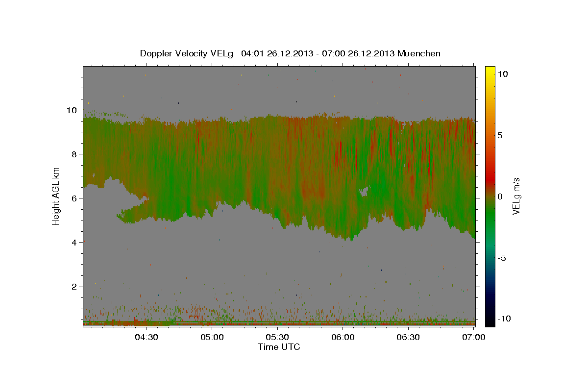This screenshot has width=588, height=392.
Task: Click the colorbar value label -10
Action: pyautogui.click(x=504, y=319)
